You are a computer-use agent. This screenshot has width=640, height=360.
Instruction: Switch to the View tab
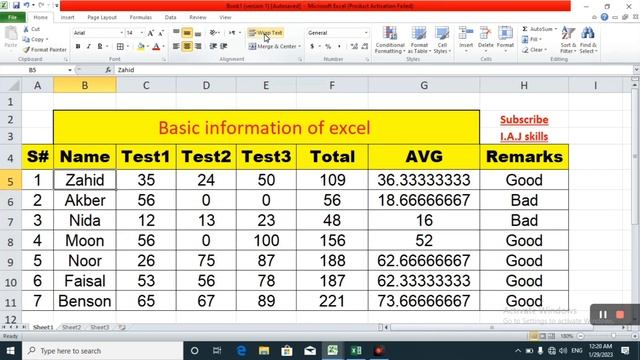(x=225, y=18)
